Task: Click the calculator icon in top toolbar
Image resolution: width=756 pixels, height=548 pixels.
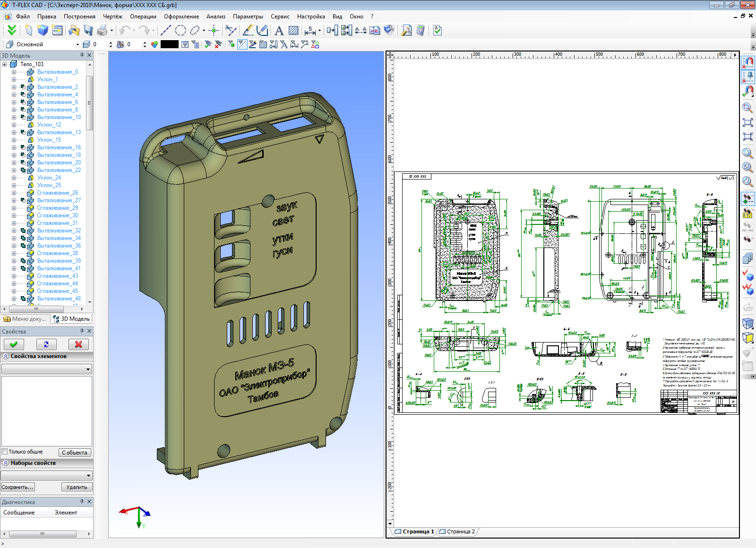Action: coord(420,31)
